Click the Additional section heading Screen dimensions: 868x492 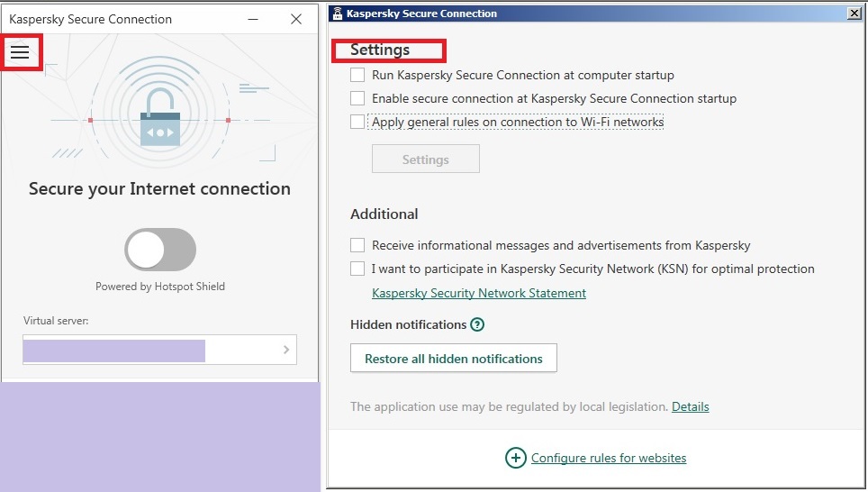(x=384, y=214)
